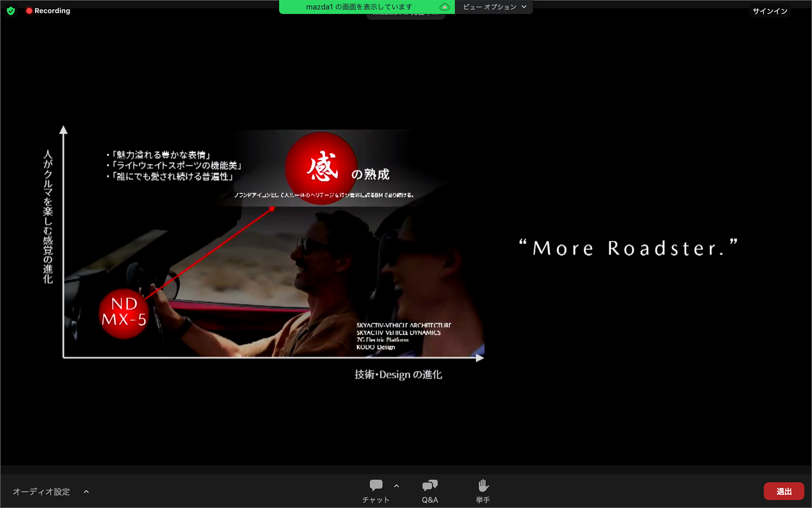
Task: Click the オーディオ設定 button
Action: coord(41,491)
